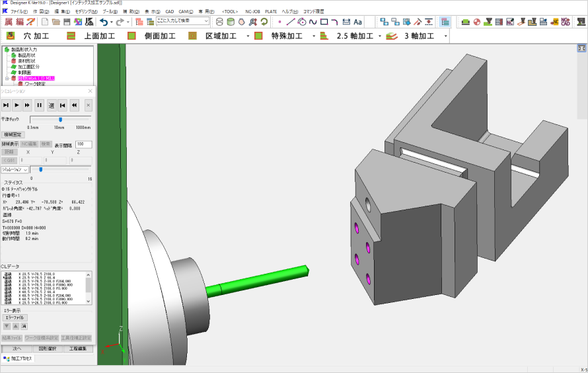Click the 干渉チェック tolerance slider

click(x=61, y=120)
